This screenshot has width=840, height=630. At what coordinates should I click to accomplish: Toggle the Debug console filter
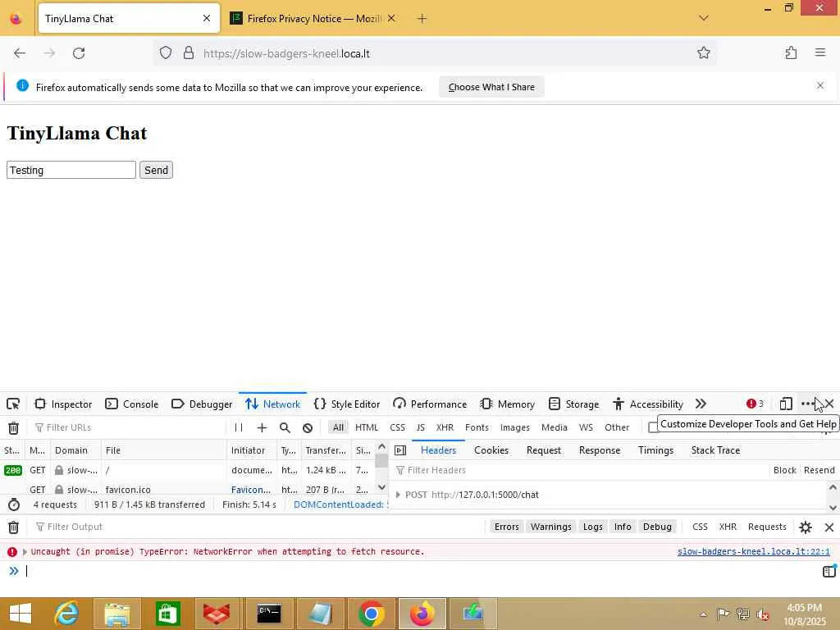point(657,527)
